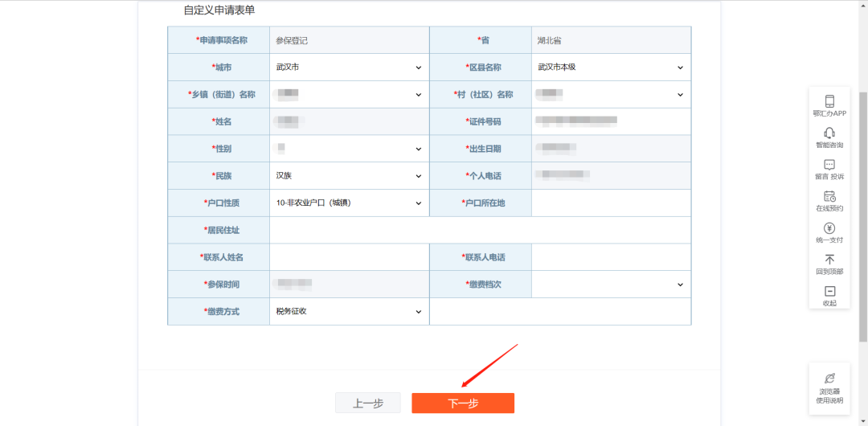868x426 pixels.
Task: Focus the 户口所在地 input field
Action: click(x=611, y=203)
